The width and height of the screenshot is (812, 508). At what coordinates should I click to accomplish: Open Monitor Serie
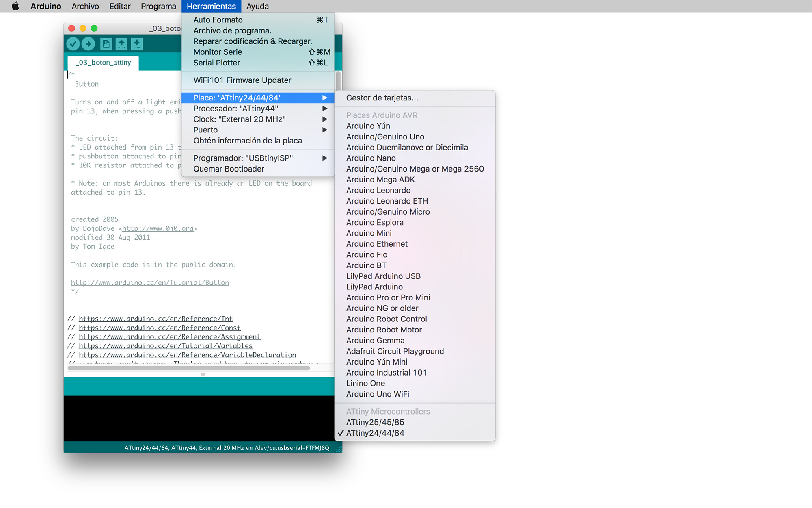pyautogui.click(x=258, y=52)
